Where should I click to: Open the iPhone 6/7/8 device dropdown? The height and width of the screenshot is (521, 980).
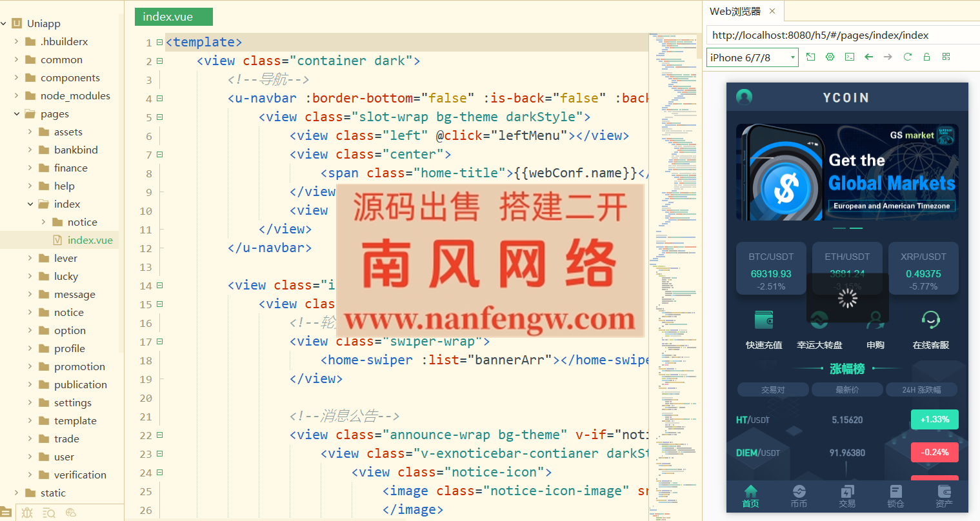[x=752, y=57]
